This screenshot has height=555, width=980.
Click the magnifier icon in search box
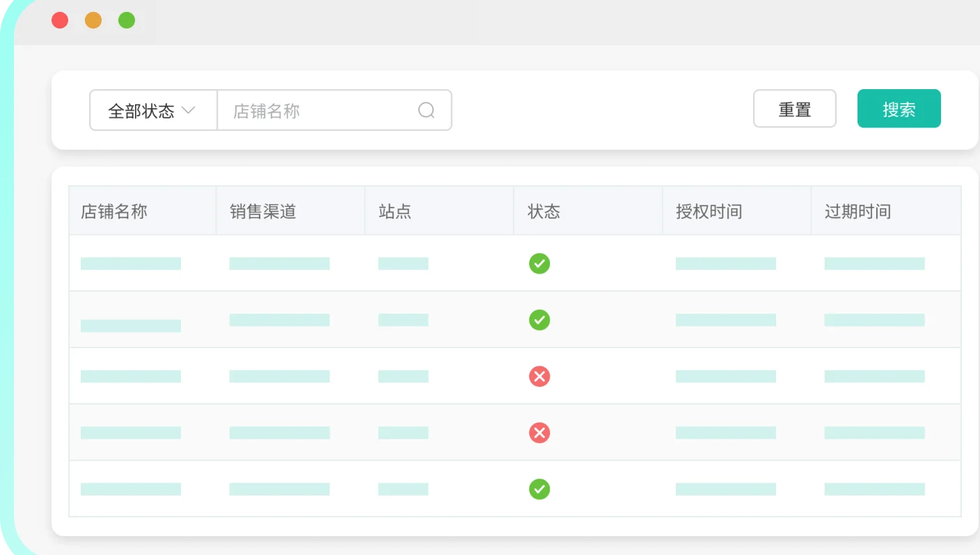pyautogui.click(x=427, y=110)
